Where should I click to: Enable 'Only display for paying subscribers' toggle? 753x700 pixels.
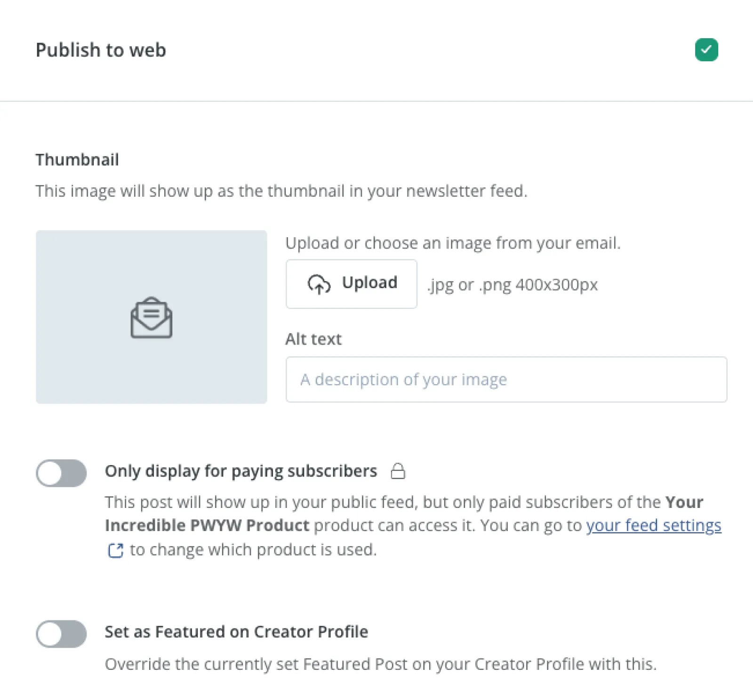(x=61, y=473)
